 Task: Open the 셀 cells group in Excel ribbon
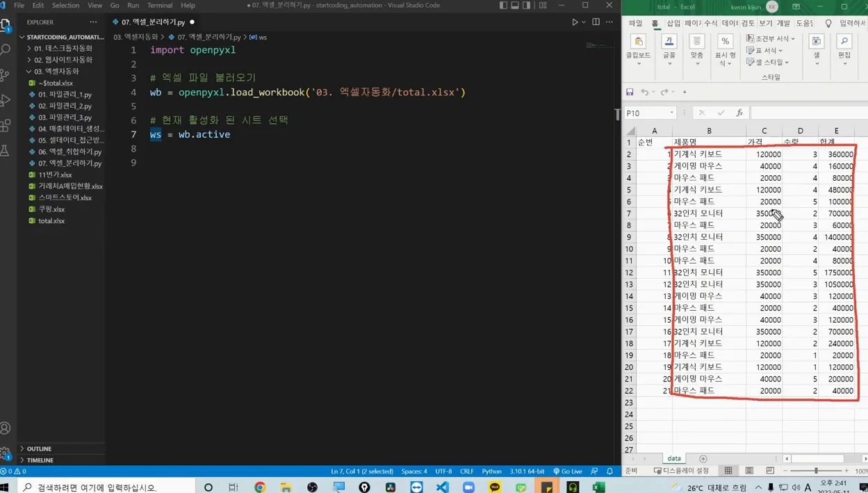pyautogui.click(x=817, y=50)
